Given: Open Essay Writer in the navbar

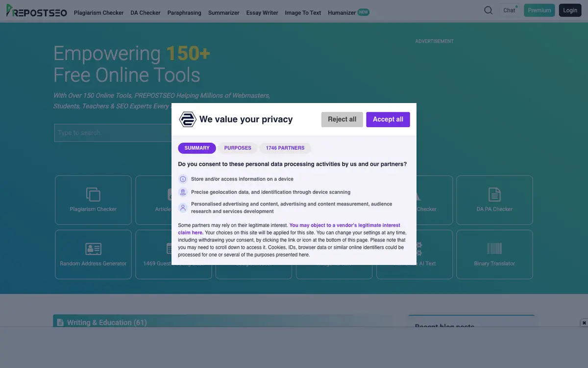Looking at the screenshot, I should click(x=262, y=13).
